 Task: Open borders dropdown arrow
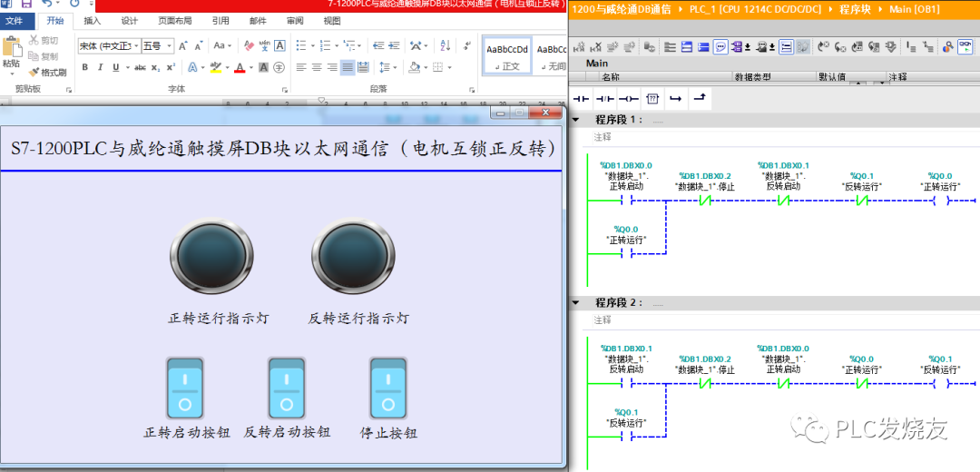pos(450,67)
